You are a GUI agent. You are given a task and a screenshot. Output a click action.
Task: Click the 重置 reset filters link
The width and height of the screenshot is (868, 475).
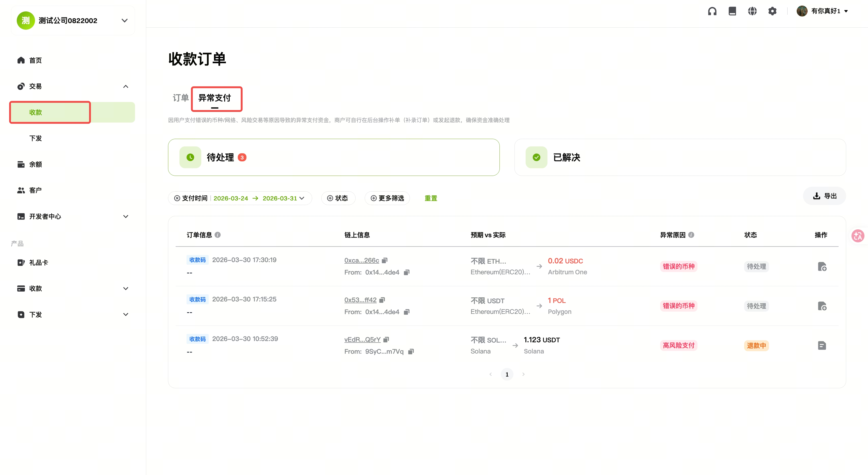pyautogui.click(x=431, y=198)
